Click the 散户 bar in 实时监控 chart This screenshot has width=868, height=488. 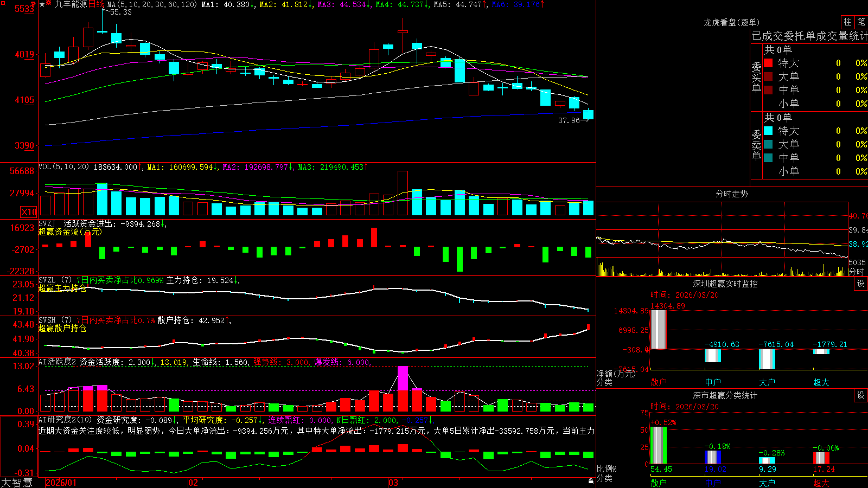click(x=658, y=329)
